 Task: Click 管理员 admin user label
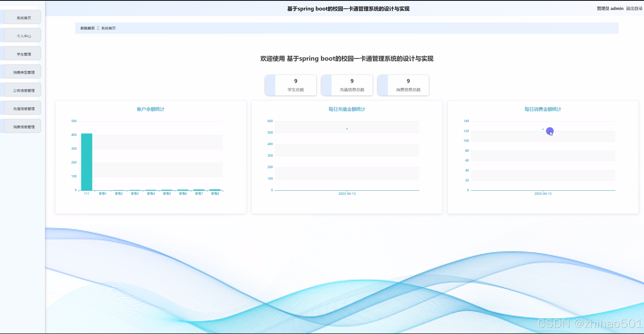click(x=610, y=8)
